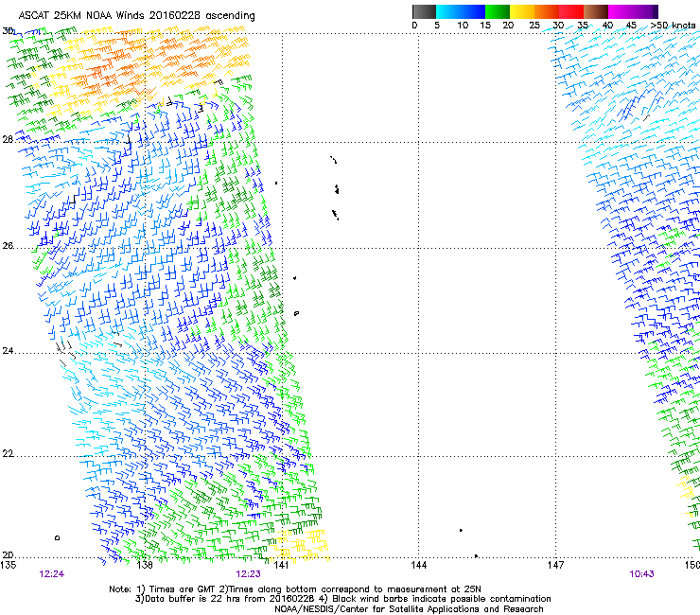Click the latitude label 28
Image resolution: width=700 pixels, height=615 pixels.
click(x=8, y=139)
